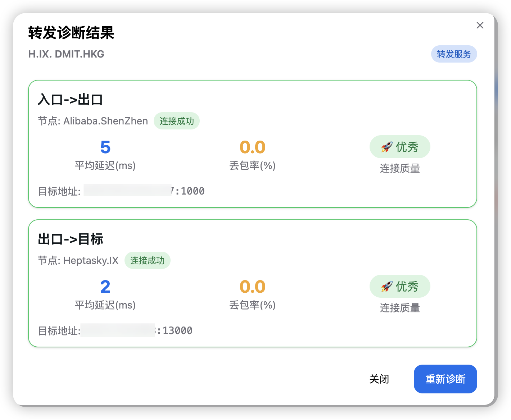Click the H.IX. DMIT.HKG subtitle
Screen dimensions: 511x420
point(66,54)
